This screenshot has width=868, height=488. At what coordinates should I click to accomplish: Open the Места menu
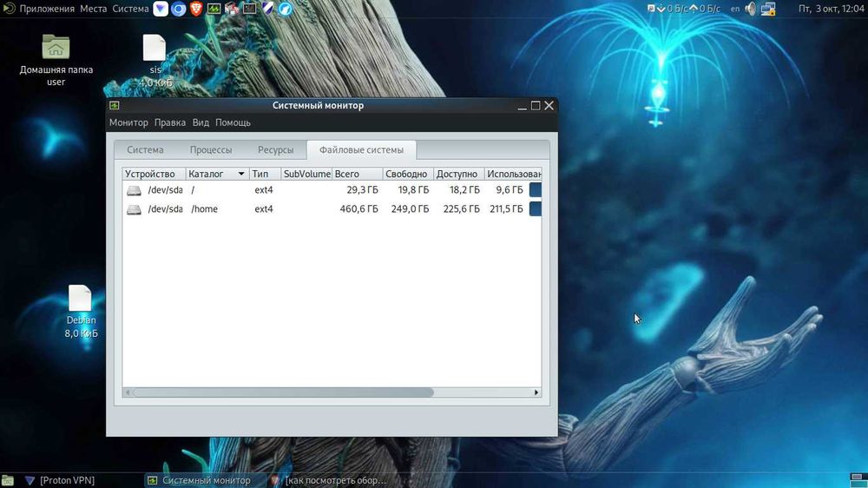(x=94, y=9)
